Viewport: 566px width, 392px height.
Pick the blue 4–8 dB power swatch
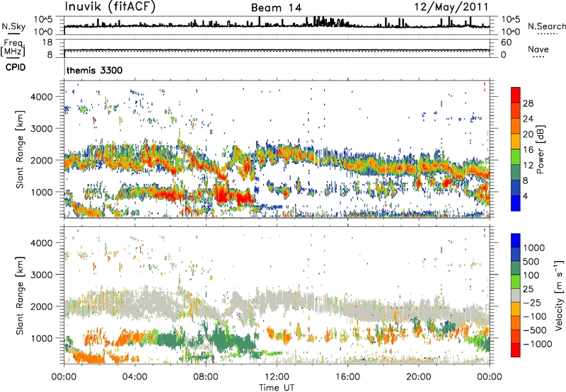coord(516,188)
